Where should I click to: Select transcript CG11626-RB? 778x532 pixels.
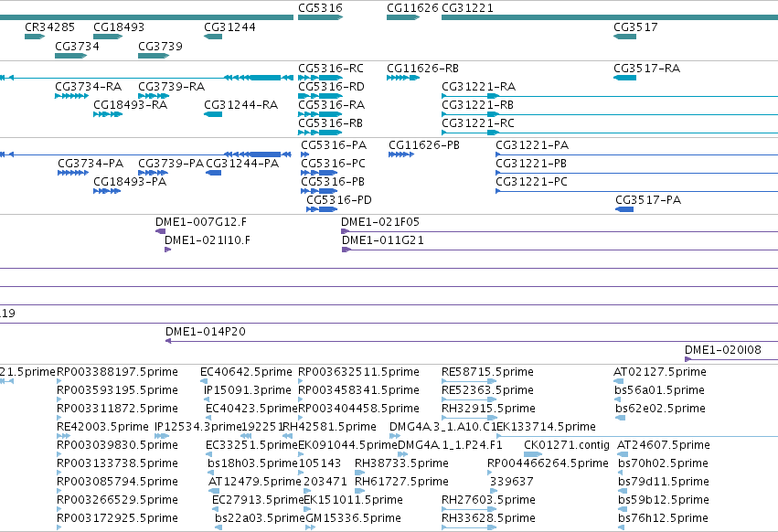coord(422,68)
